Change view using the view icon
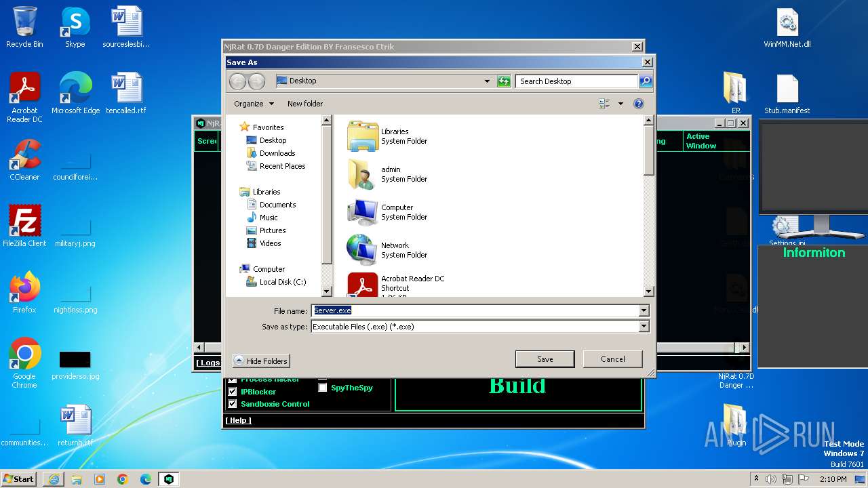Viewport: 868px width, 488px height. pyautogui.click(x=604, y=104)
